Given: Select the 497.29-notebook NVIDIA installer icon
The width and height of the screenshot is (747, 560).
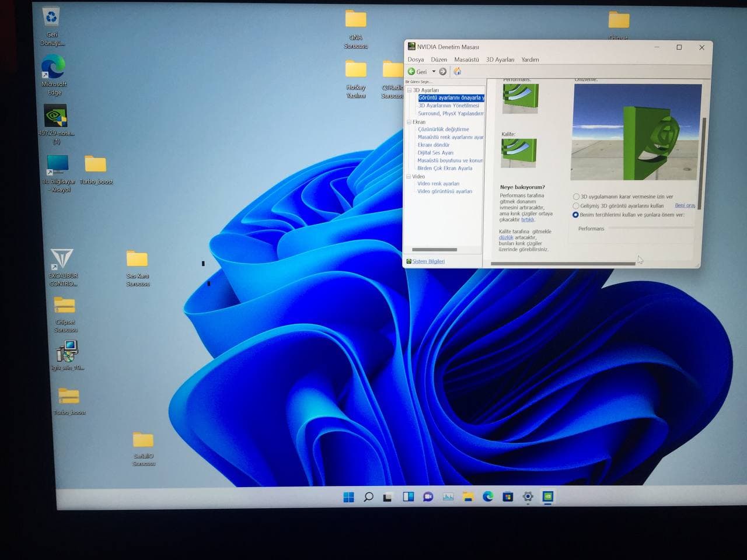Looking at the screenshot, I should 56,124.
